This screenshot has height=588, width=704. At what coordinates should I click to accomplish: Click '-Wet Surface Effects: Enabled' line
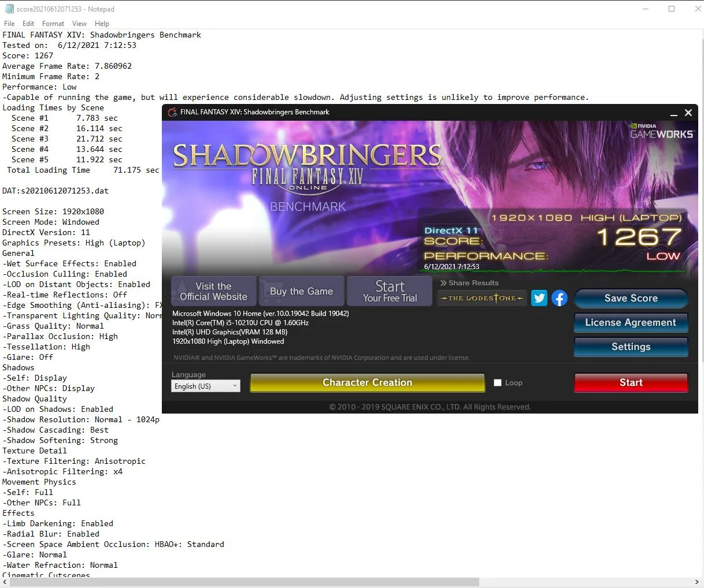coord(69,263)
